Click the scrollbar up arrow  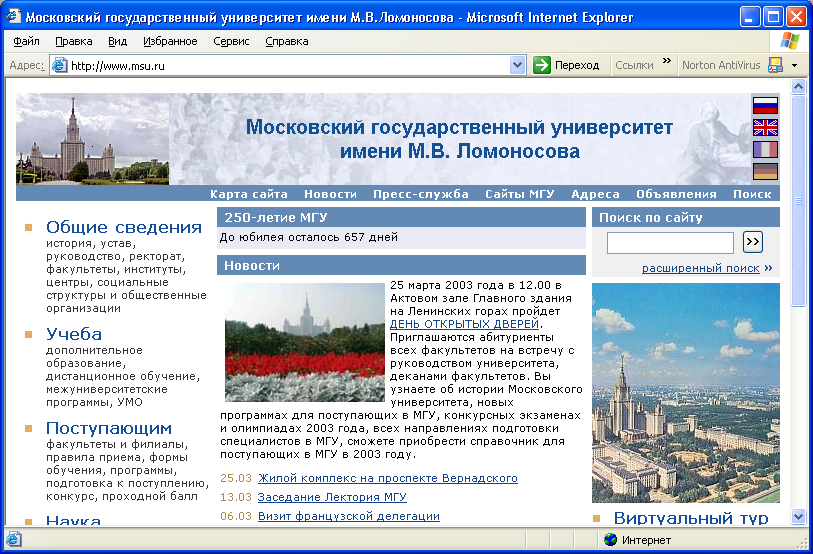(798, 86)
